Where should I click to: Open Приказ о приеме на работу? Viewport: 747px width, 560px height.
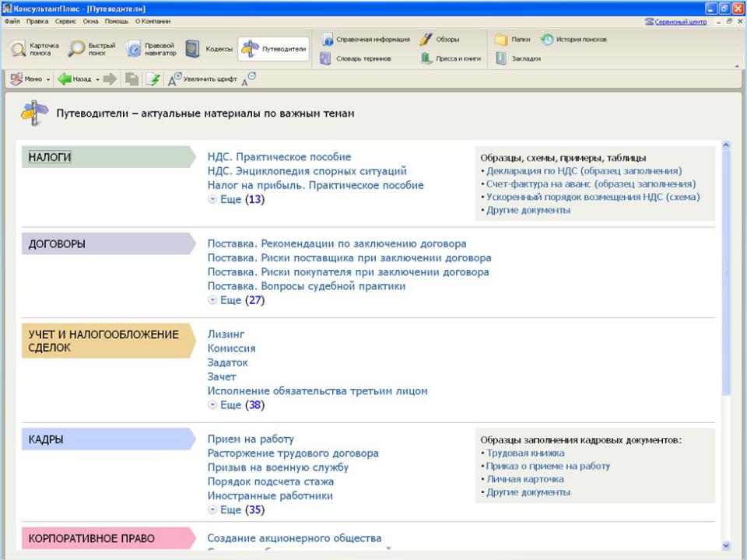click(548, 466)
